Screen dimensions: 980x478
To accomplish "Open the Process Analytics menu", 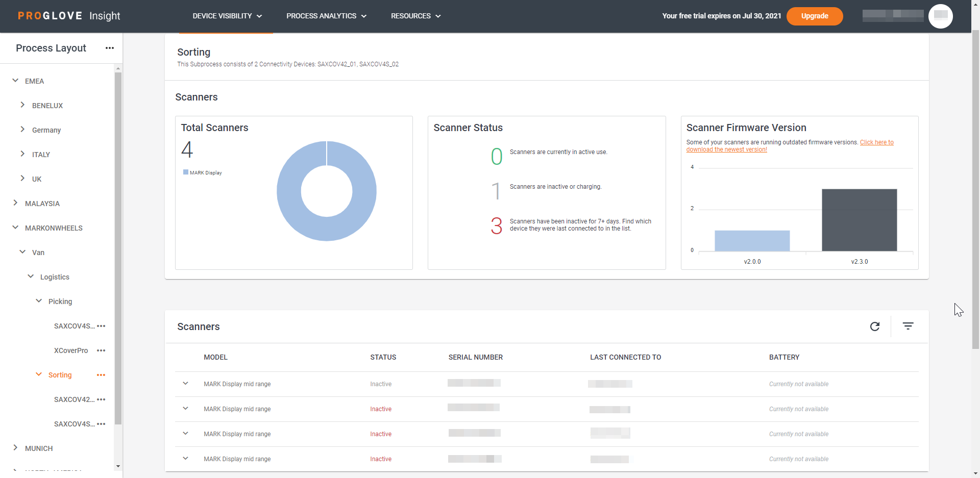I will [x=326, y=16].
